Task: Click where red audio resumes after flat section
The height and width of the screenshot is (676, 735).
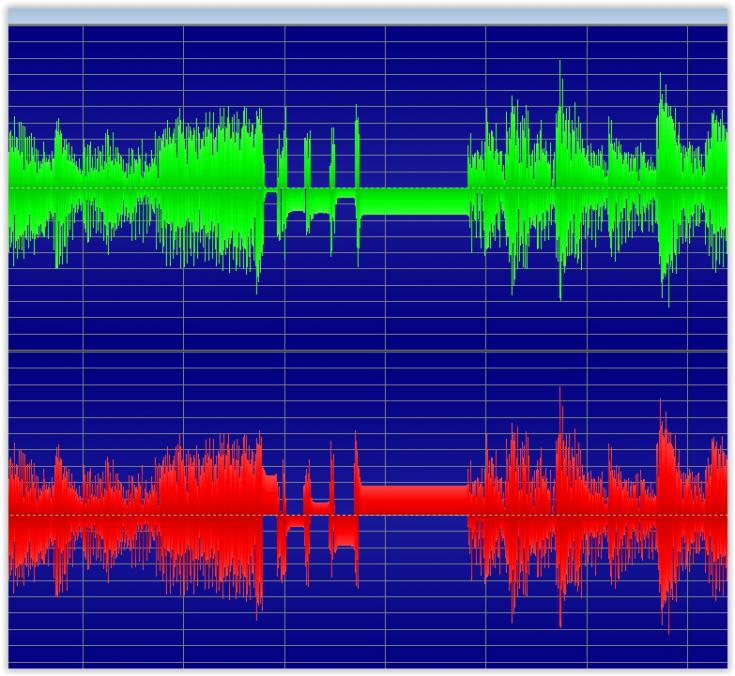Action: click(x=472, y=510)
